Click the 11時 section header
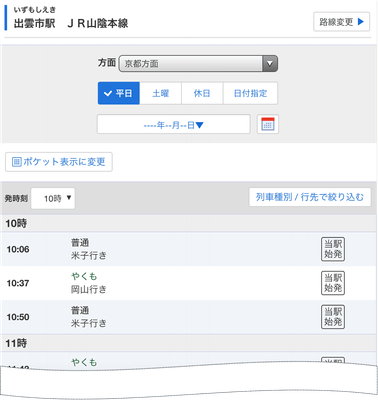 pyautogui.click(x=189, y=343)
